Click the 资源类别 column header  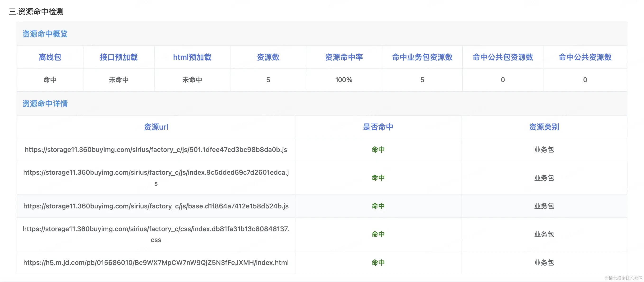pos(544,127)
